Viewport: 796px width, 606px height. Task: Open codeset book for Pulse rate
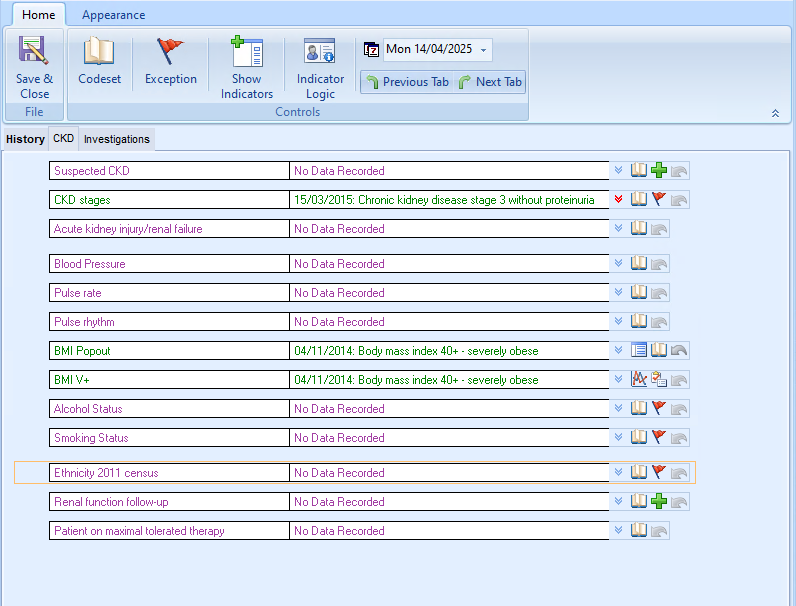point(639,292)
